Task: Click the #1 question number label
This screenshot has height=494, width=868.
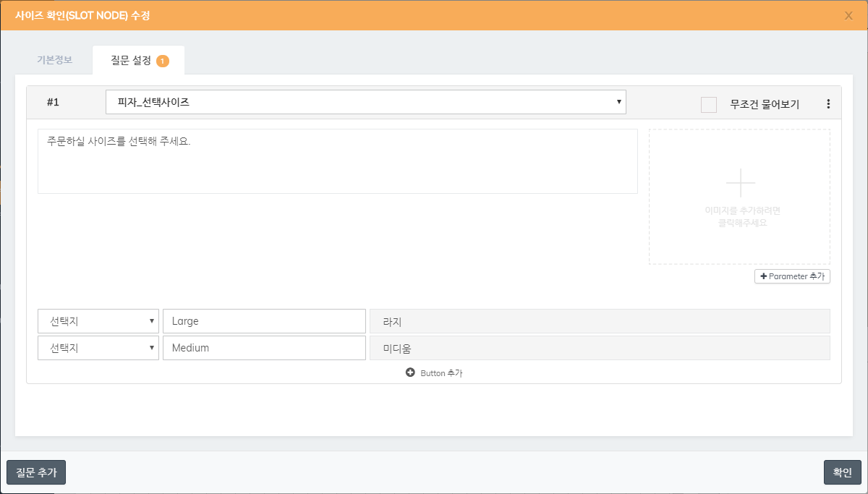Action: (x=53, y=103)
